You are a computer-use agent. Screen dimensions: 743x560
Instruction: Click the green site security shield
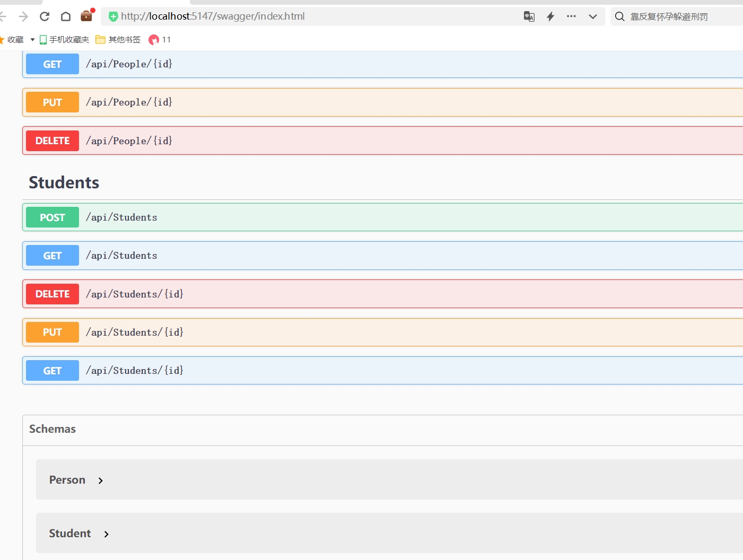(x=113, y=16)
